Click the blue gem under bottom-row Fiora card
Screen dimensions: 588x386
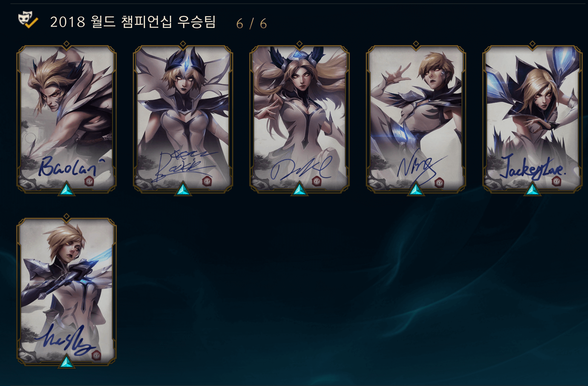pos(67,361)
